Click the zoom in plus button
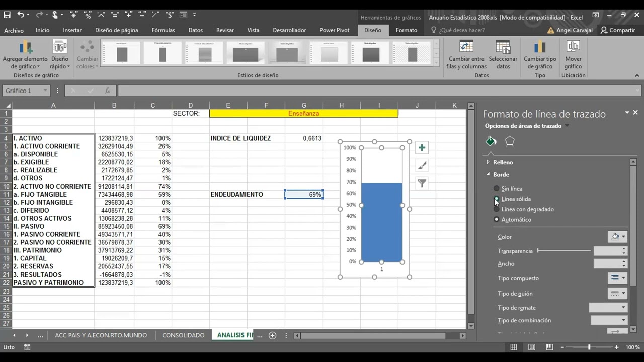This screenshot has height=362, width=644. (617, 347)
